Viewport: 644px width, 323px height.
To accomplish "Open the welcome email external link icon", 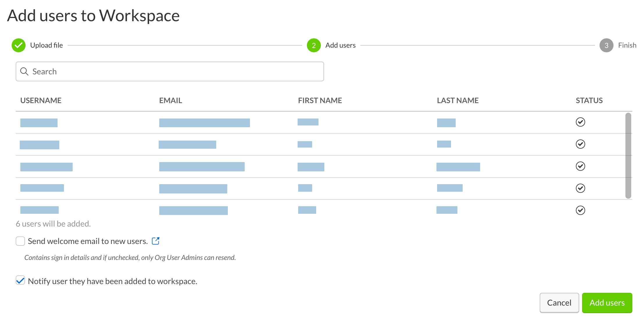I will tap(156, 241).
